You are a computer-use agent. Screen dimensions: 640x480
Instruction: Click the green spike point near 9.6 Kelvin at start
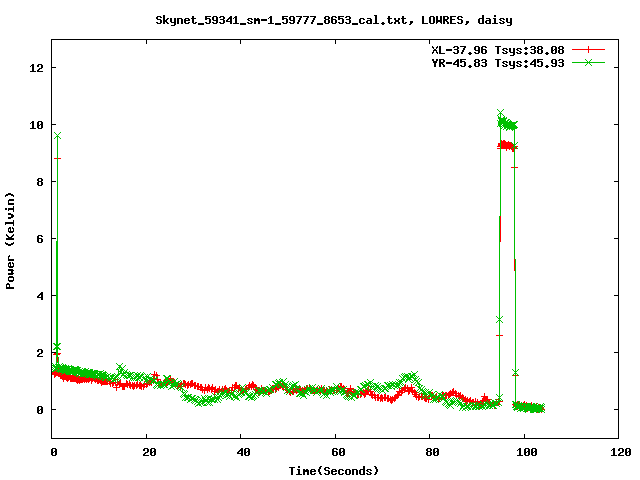pyautogui.click(x=58, y=136)
